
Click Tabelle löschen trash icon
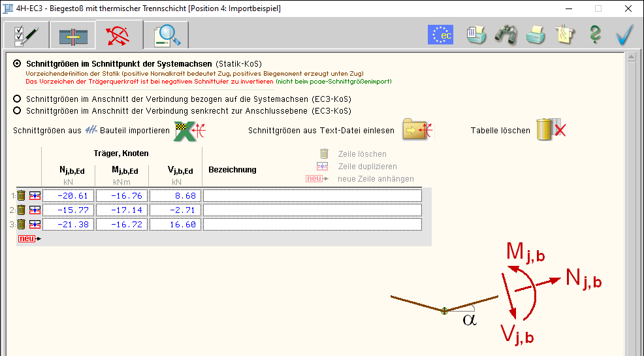point(550,130)
